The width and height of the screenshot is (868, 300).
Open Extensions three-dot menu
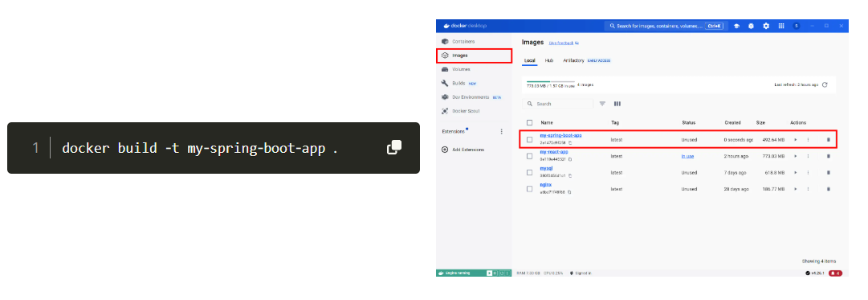pos(502,131)
